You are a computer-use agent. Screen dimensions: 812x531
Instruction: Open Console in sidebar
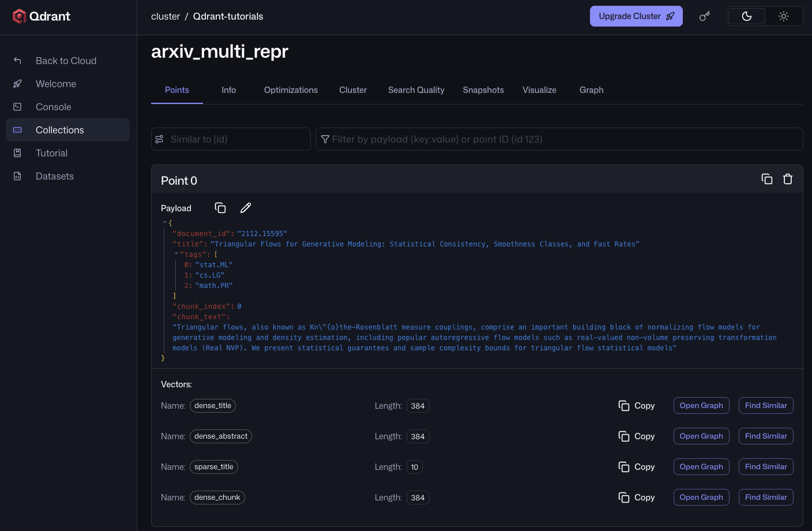pos(67,107)
